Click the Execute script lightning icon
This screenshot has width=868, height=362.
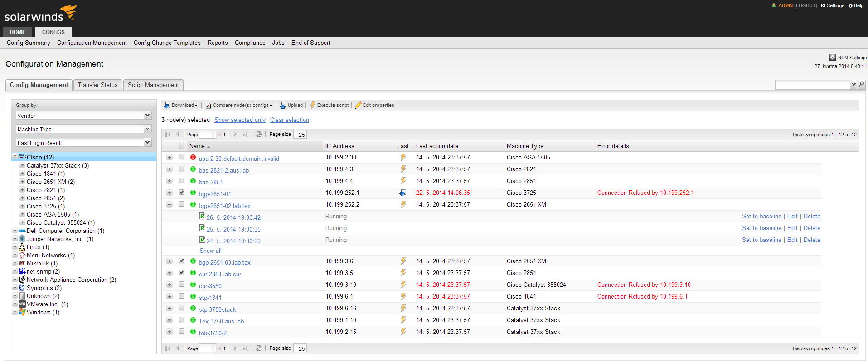pos(313,105)
